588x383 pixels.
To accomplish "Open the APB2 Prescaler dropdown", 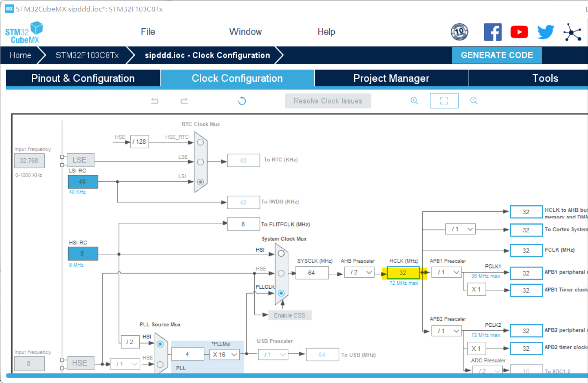I will (x=447, y=330).
